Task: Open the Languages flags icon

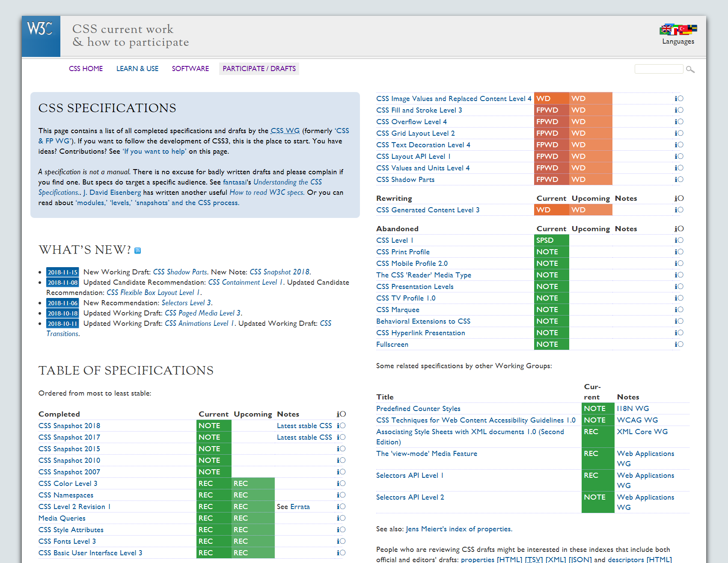Action: (x=678, y=30)
